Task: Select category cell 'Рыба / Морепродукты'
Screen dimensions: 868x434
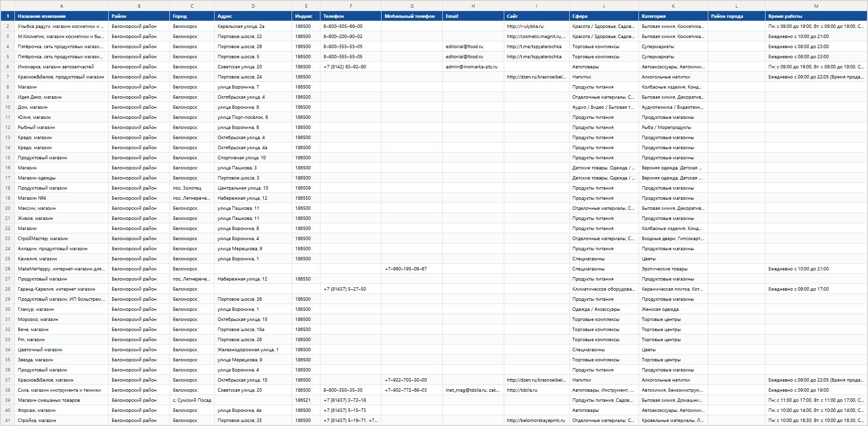Action: [673, 128]
